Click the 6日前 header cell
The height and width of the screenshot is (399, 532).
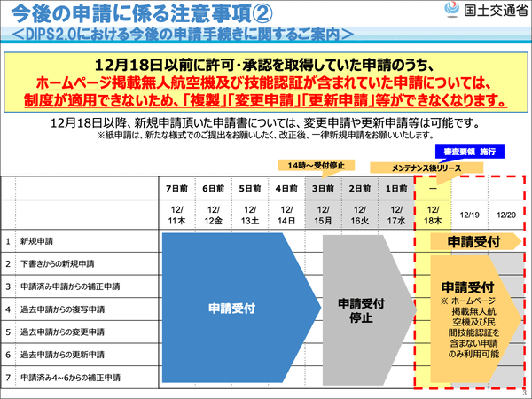pos(214,188)
